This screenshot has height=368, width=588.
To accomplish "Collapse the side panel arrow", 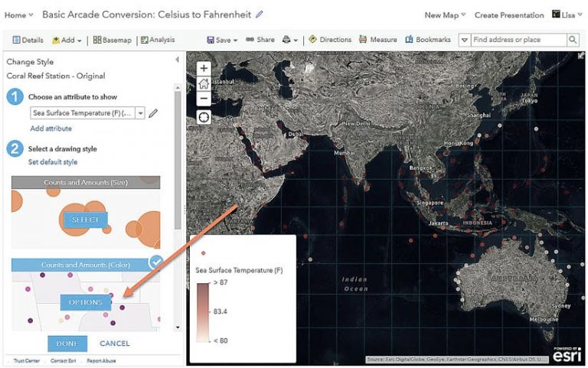I will point(177,60).
